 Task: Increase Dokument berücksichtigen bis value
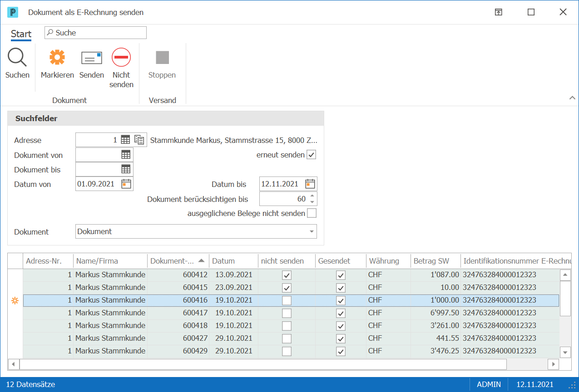312,196
